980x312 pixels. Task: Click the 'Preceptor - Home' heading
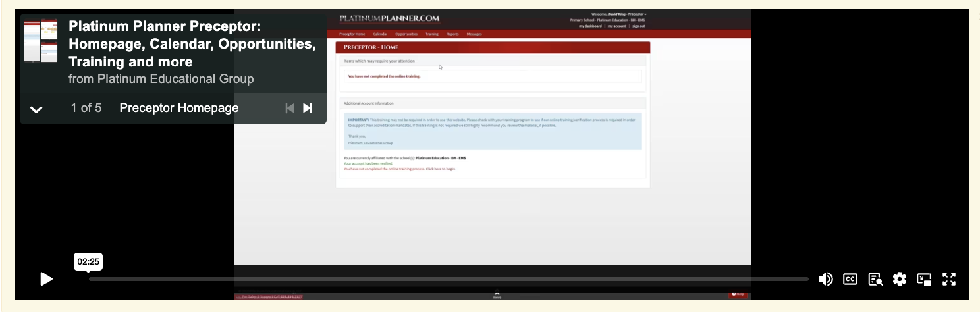371,47
